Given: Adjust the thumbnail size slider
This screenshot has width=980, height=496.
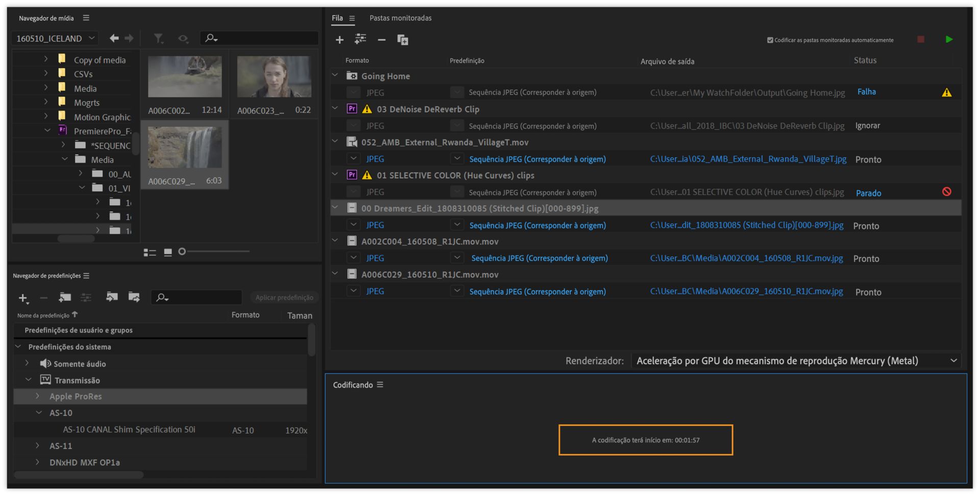Looking at the screenshot, I should coord(182,251).
